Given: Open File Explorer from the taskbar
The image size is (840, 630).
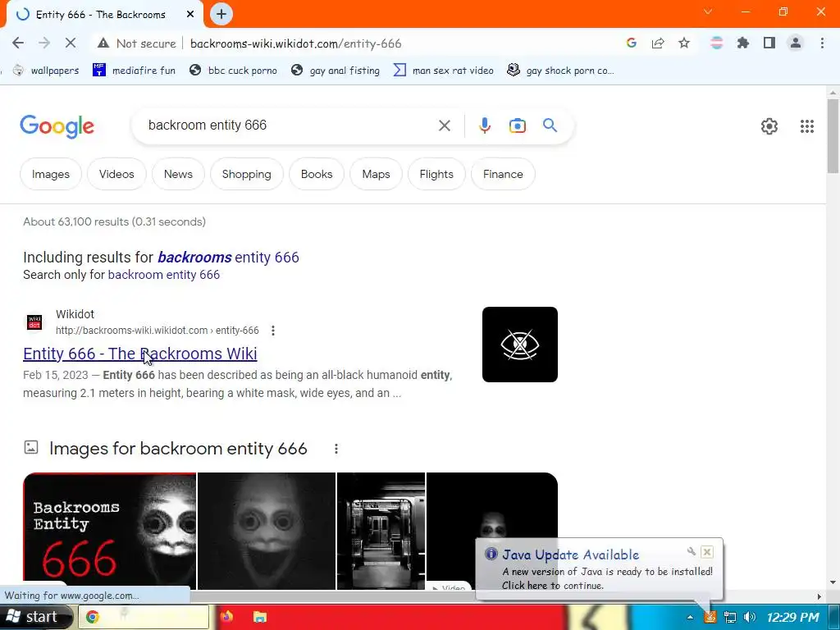Looking at the screenshot, I should point(260,617).
